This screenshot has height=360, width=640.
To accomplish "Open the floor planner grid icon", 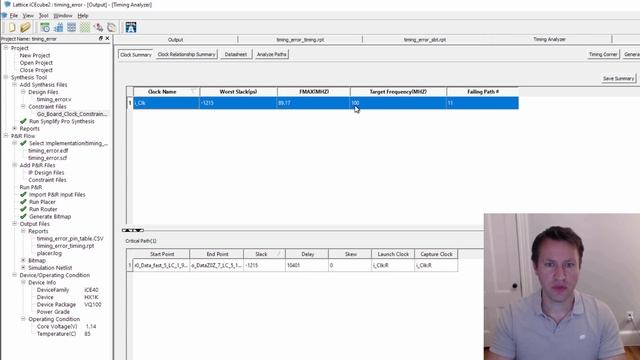I will (71, 27).
